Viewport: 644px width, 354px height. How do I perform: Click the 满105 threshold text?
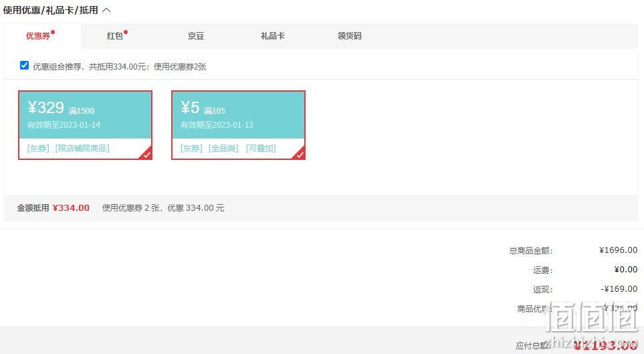point(215,110)
